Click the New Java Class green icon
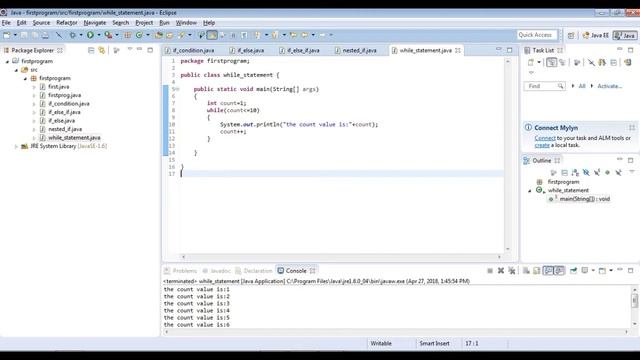The image size is (640, 360). pyautogui.click(x=139, y=35)
